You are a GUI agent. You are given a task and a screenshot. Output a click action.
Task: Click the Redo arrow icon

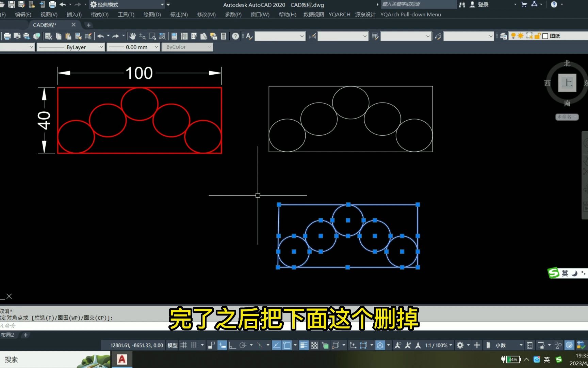click(116, 36)
